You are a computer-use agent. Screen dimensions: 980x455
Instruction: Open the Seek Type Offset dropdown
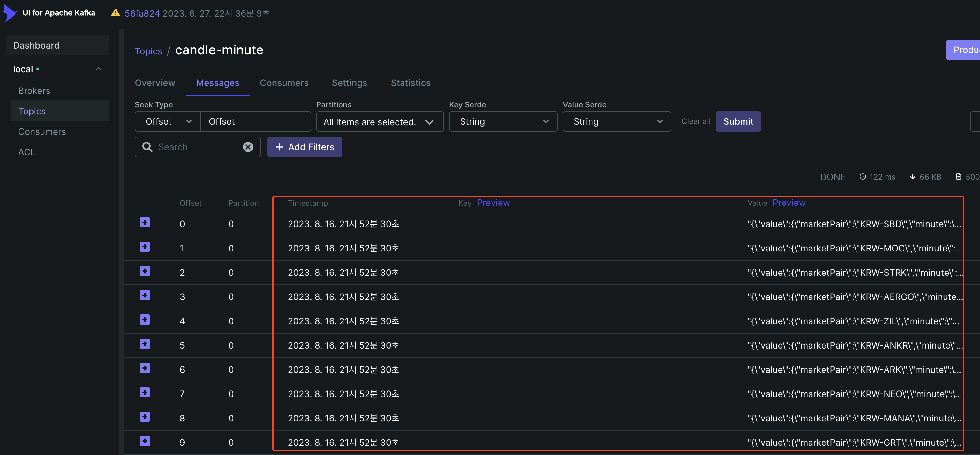click(167, 121)
